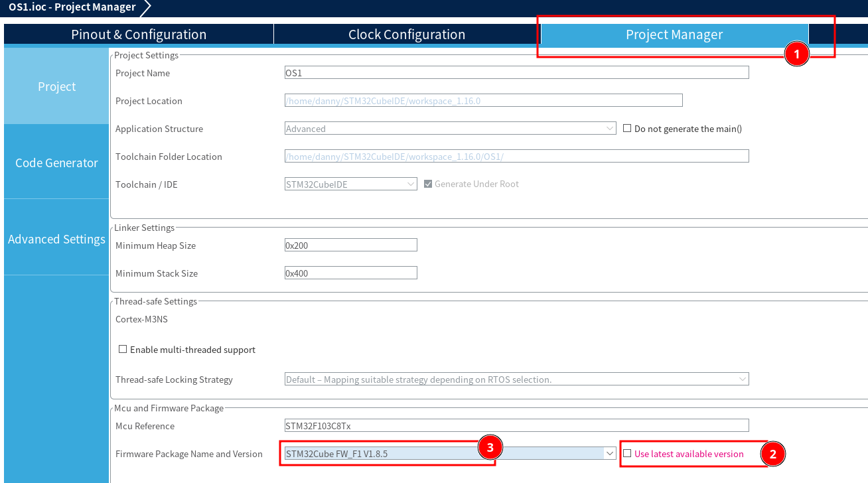Click the Toolchain / IDE label
The height and width of the screenshot is (483, 868).
coord(147,184)
